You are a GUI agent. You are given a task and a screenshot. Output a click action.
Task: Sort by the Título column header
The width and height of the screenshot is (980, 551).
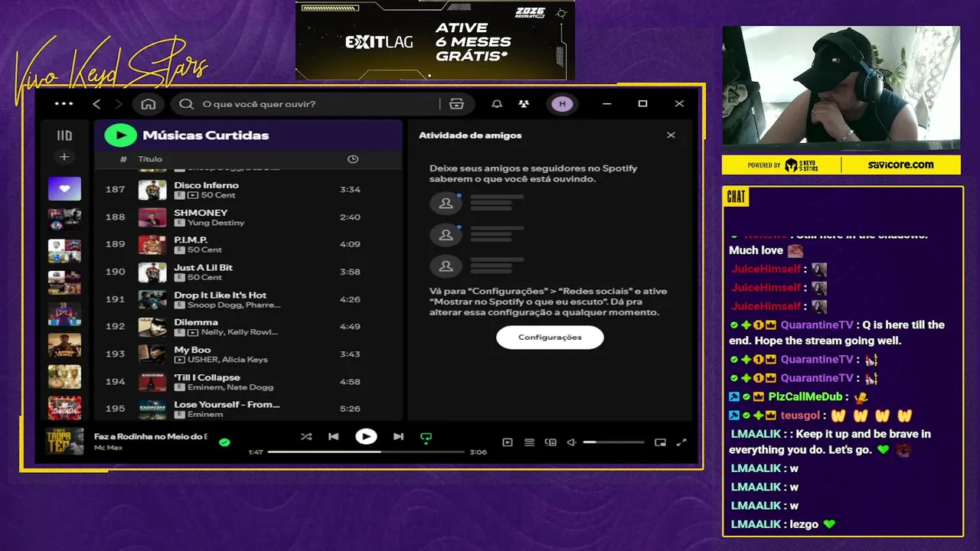point(150,159)
